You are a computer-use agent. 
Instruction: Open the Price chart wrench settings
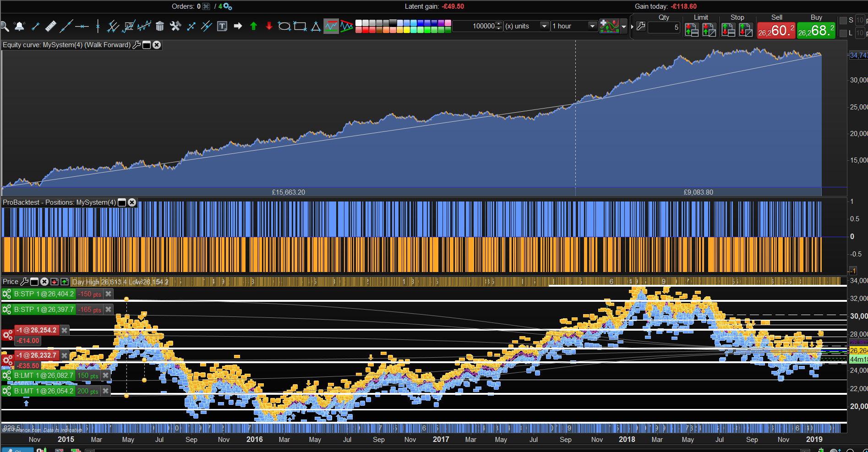[25, 282]
